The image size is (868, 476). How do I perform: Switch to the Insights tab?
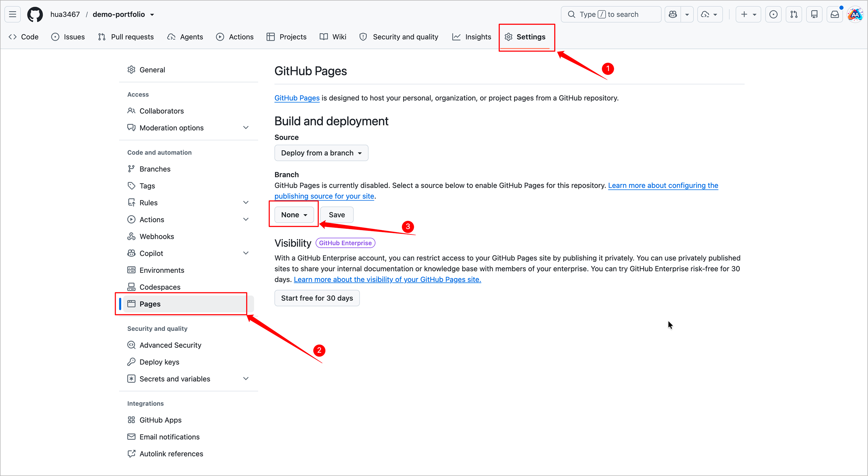click(x=472, y=37)
